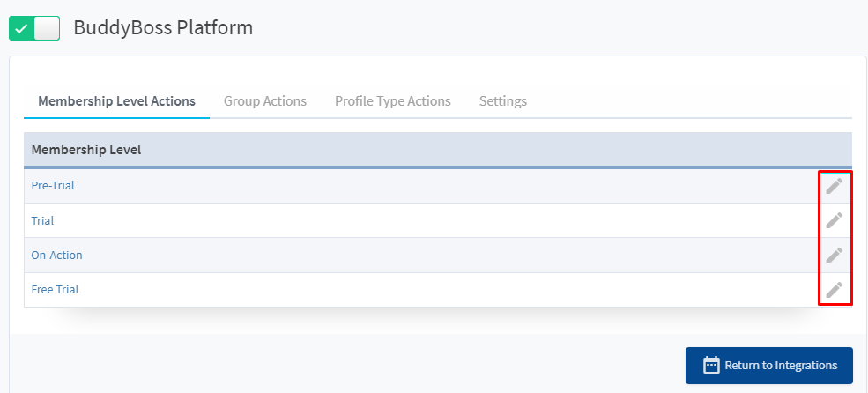Screen dimensions: 868x393
Task: Switch to the Group Actions tab
Action: (265, 101)
